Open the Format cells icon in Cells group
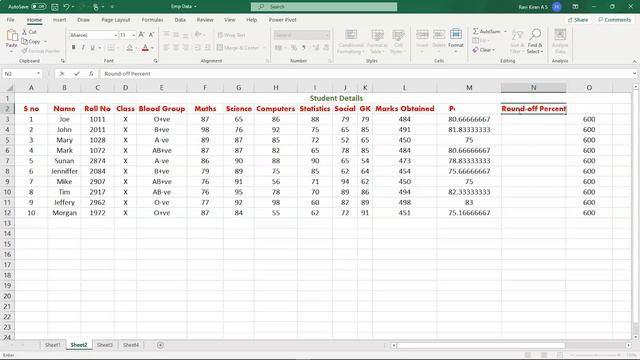Image resolution: width=640 pixels, height=360 pixels. (456, 34)
